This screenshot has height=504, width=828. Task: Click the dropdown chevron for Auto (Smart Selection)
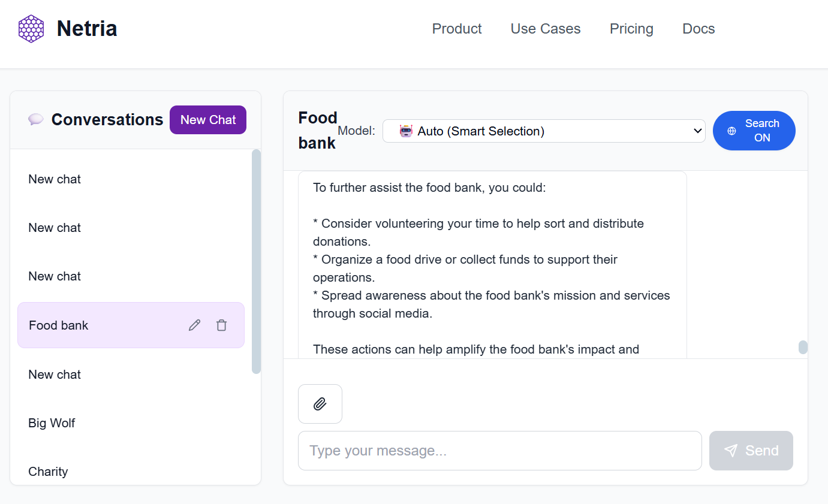(697, 131)
